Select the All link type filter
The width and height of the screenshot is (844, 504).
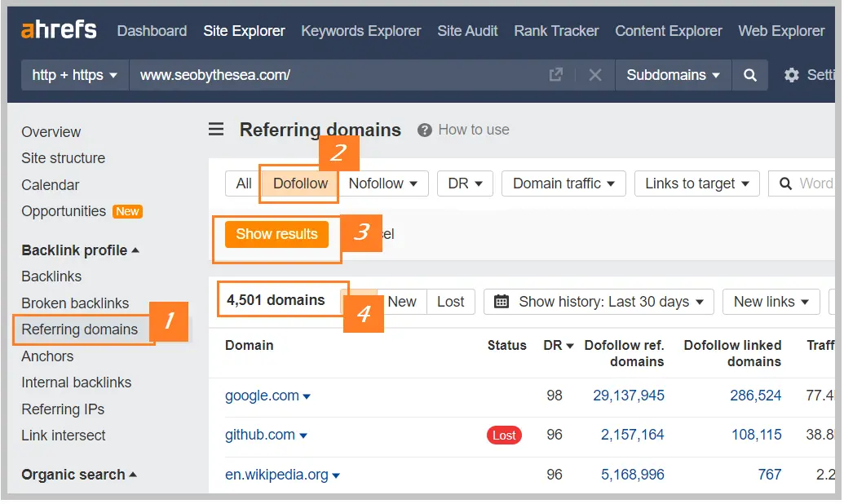243,183
